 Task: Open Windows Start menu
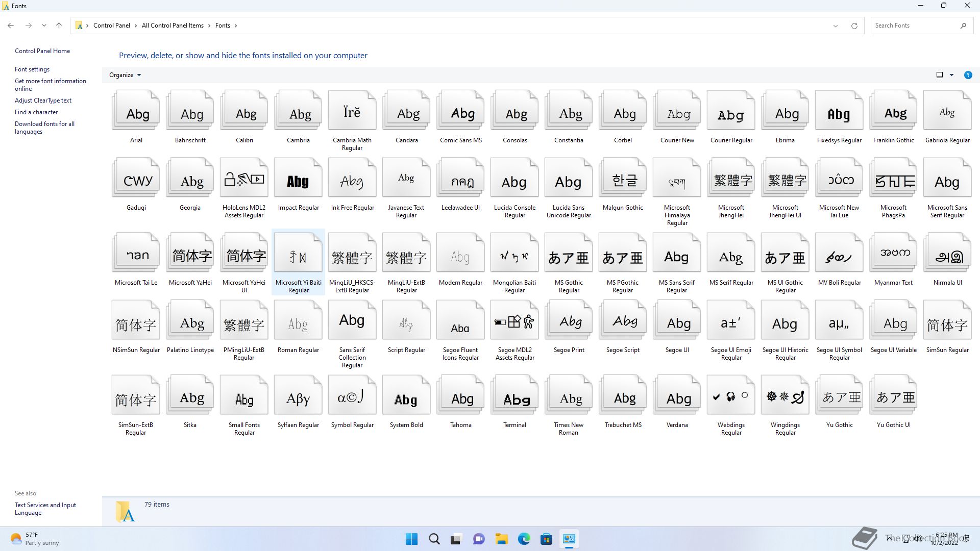pos(411,539)
